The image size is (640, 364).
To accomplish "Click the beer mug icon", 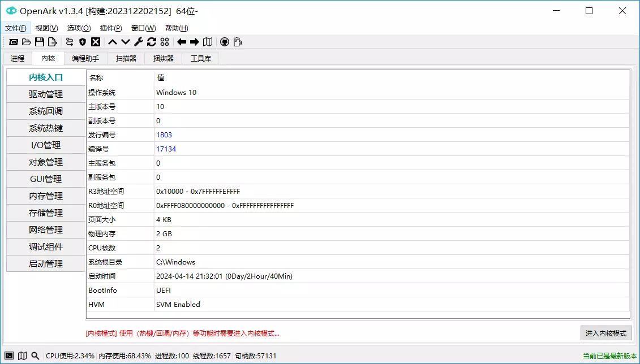I will point(238,42).
